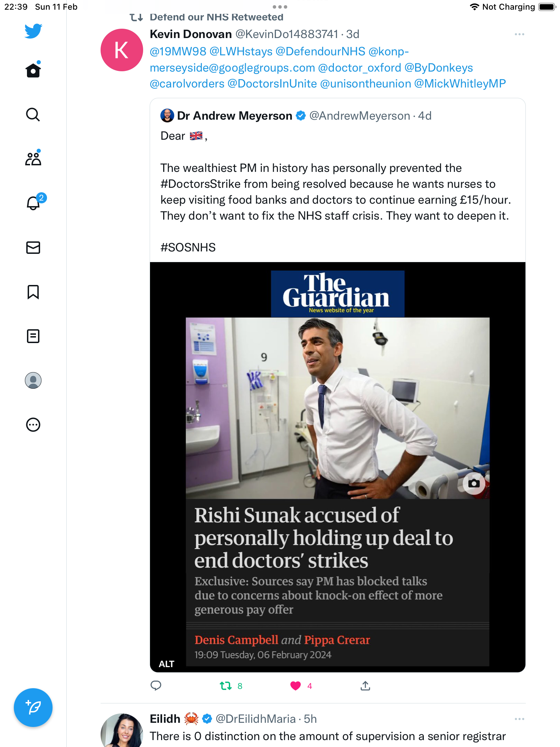Open Bookmarks icon in sidebar

click(x=33, y=292)
